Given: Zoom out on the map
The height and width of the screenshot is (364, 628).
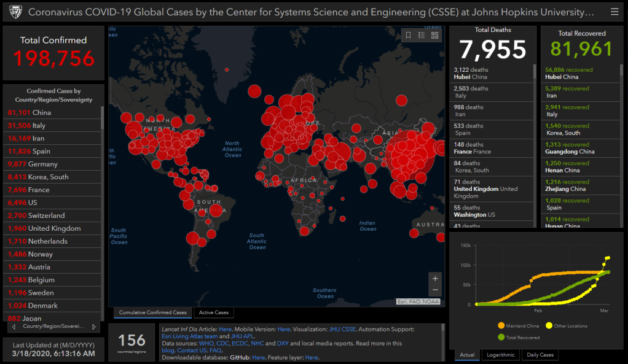Looking at the screenshot, I should tap(435, 290).
